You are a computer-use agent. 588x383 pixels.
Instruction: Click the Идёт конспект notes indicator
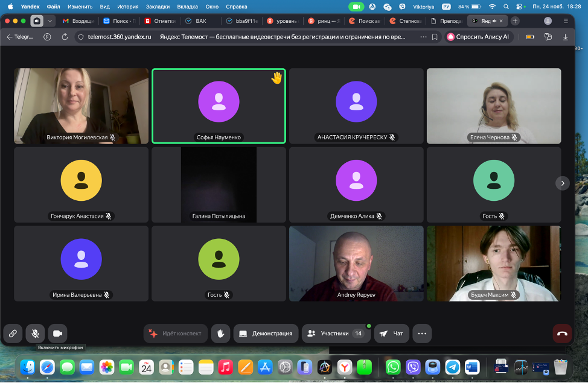click(176, 333)
